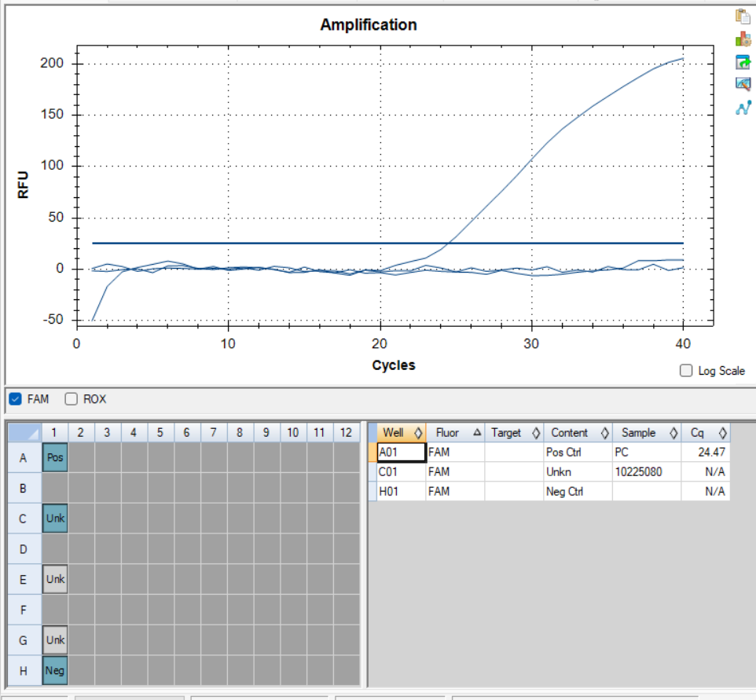Select plate row E header
This screenshot has width=756, height=700.
click(x=23, y=580)
